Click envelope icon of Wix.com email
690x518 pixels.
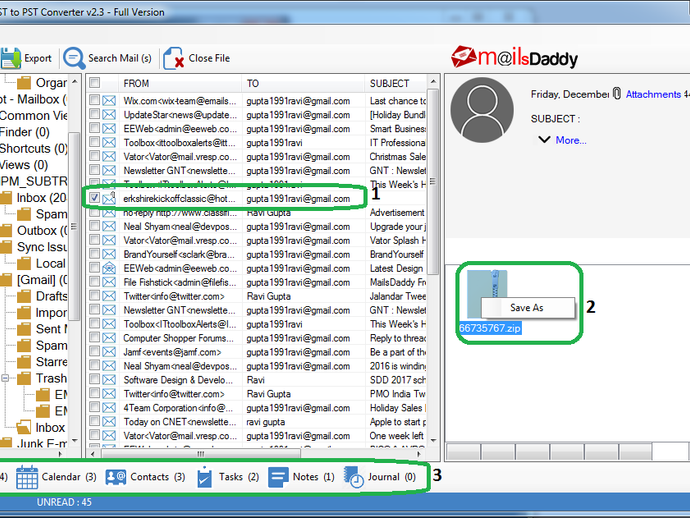pyautogui.click(x=109, y=101)
